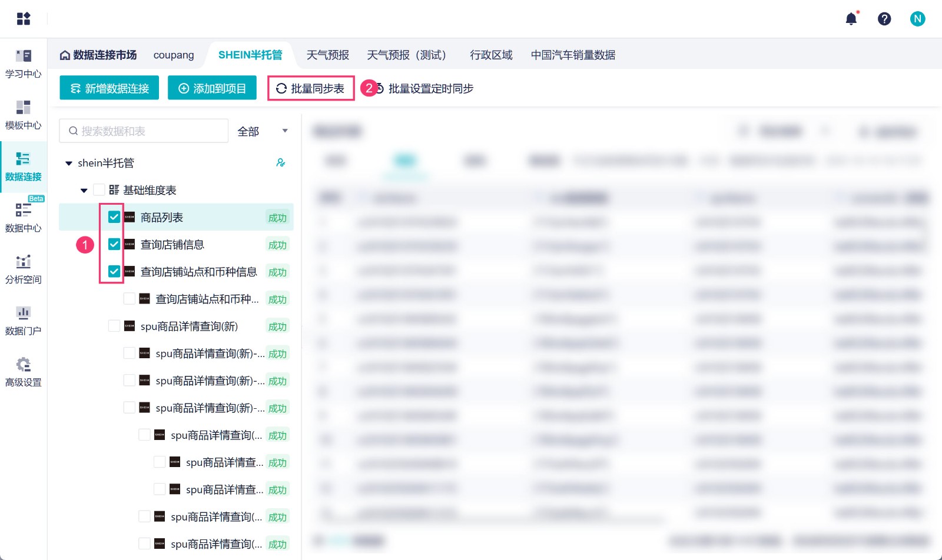Switch to the coupang tab
The image size is (942, 560).
pyautogui.click(x=174, y=55)
